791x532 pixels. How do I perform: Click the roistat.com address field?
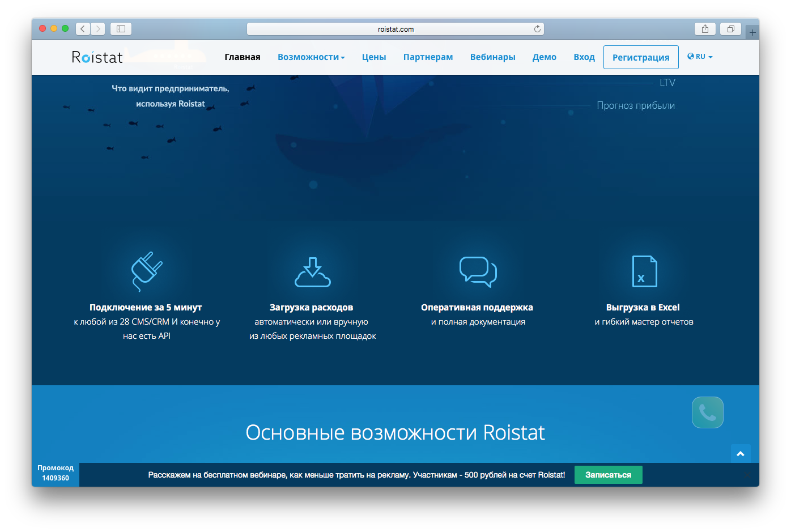coord(395,29)
